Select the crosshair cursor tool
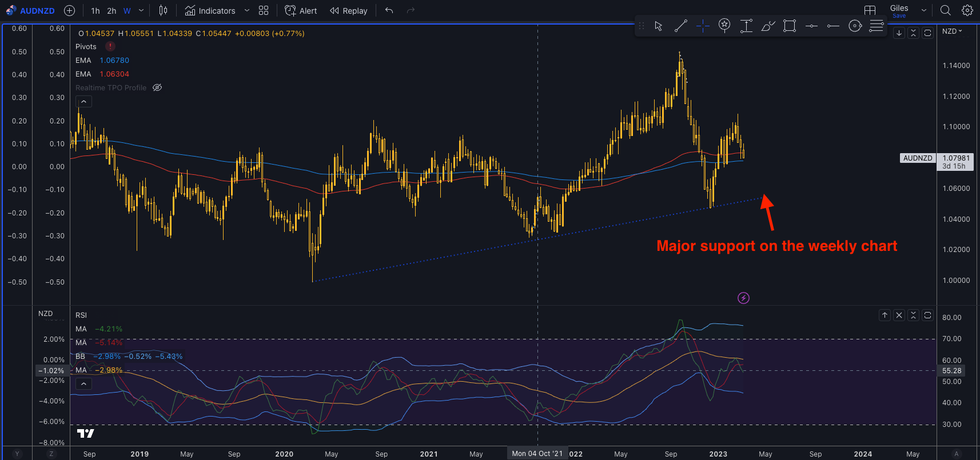Viewport: 980px width, 460px height. [x=703, y=26]
